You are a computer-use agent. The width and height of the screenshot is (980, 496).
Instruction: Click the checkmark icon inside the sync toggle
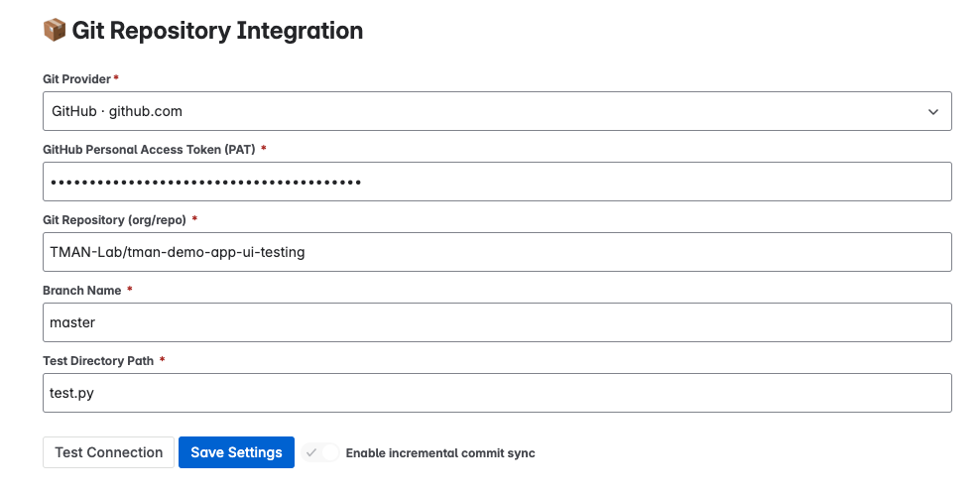point(311,452)
